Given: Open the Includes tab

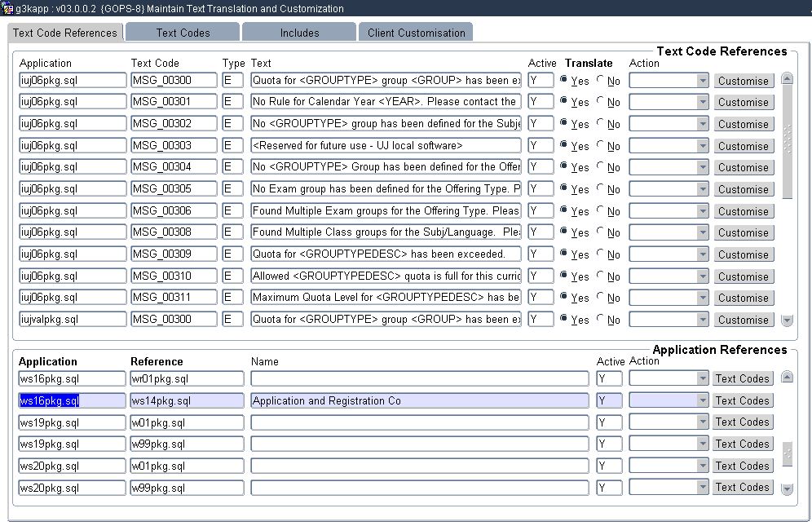Looking at the screenshot, I should [x=299, y=32].
